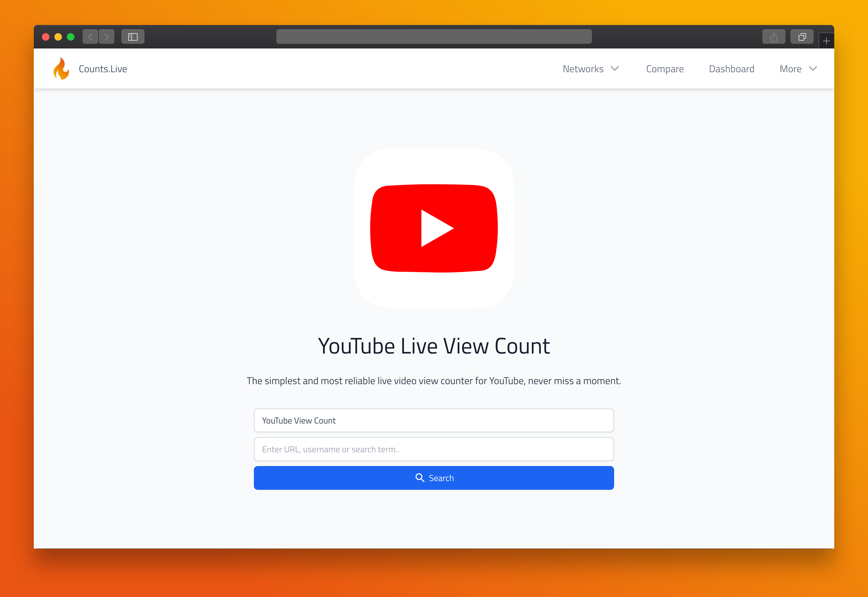Click the Compare navigation item
This screenshot has height=597, width=868.
pyautogui.click(x=665, y=68)
